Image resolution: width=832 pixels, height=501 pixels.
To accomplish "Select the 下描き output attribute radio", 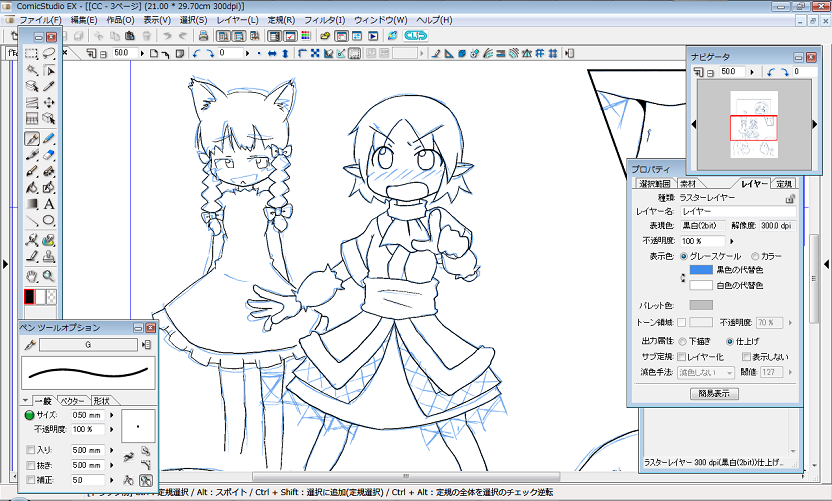I will coord(682,341).
